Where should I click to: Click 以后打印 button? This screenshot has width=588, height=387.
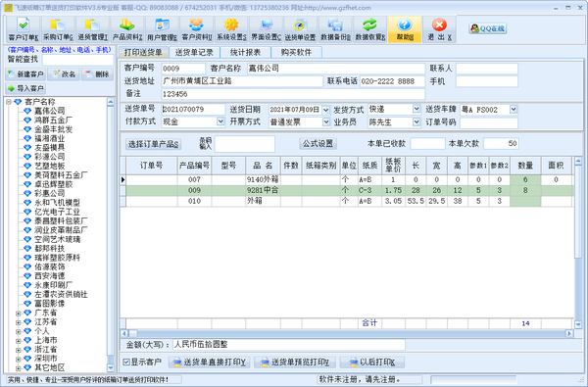coord(372,363)
